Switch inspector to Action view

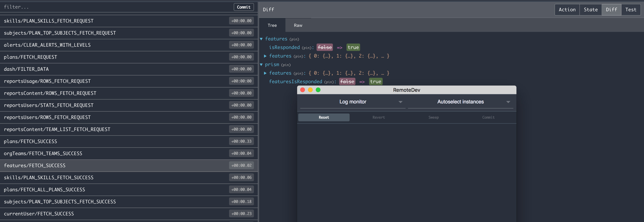[x=567, y=10]
